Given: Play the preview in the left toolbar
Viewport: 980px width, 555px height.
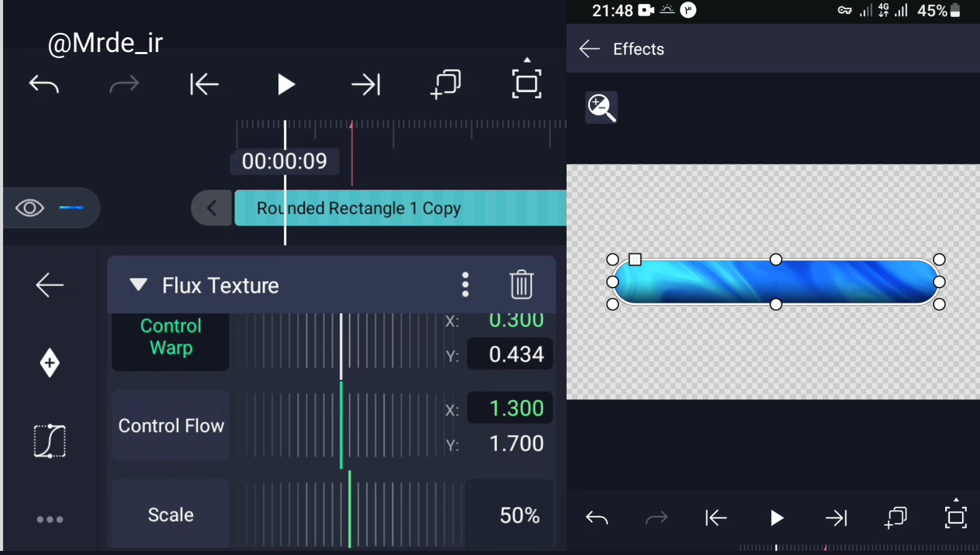Looking at the screenshot, I should pos(285,85).
